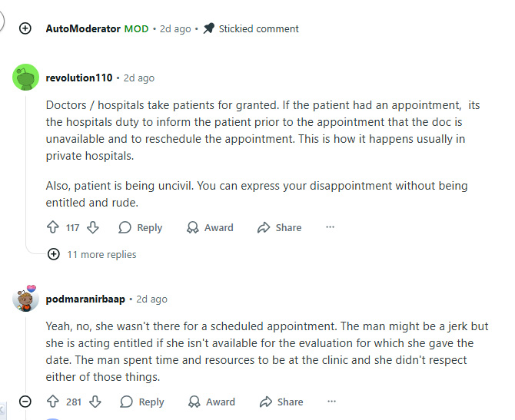Image resolution: width=515 pixels, height=420 pixels.
Task: Open more options on podmaranirbaap's comment
Action: (332, 402)
